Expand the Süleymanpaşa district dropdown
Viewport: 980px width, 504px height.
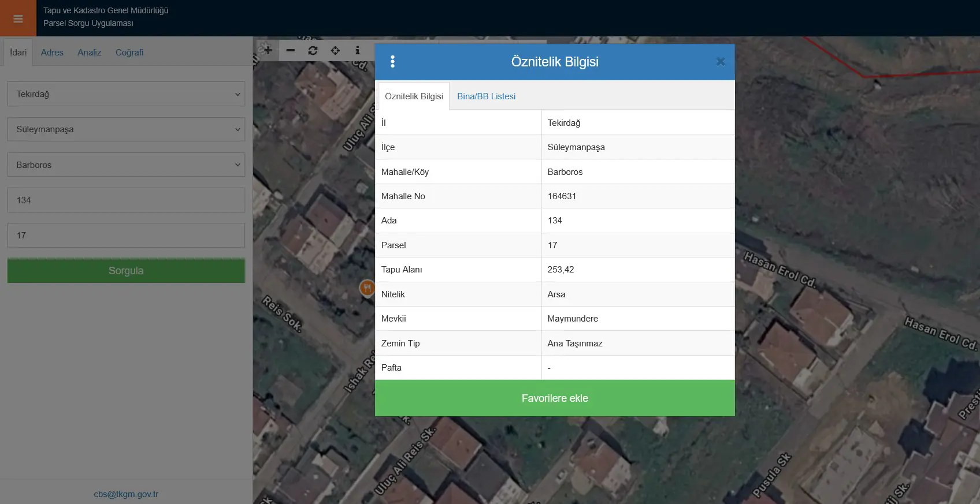[126, 129]
